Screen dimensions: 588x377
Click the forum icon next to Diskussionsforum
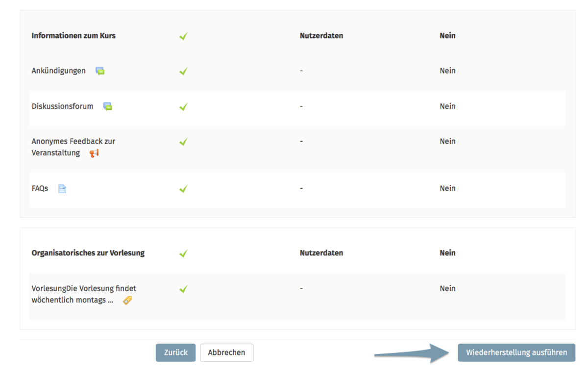click(108, 106)
